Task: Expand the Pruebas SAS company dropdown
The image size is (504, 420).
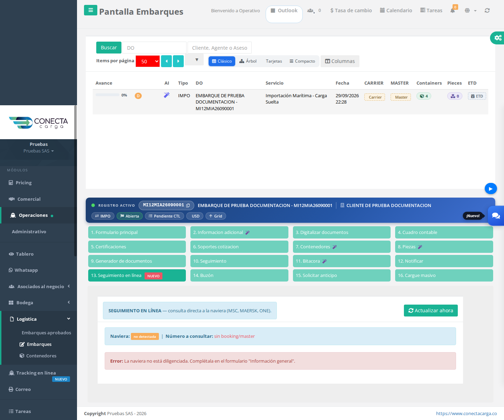Action: (x=38, y=151)
